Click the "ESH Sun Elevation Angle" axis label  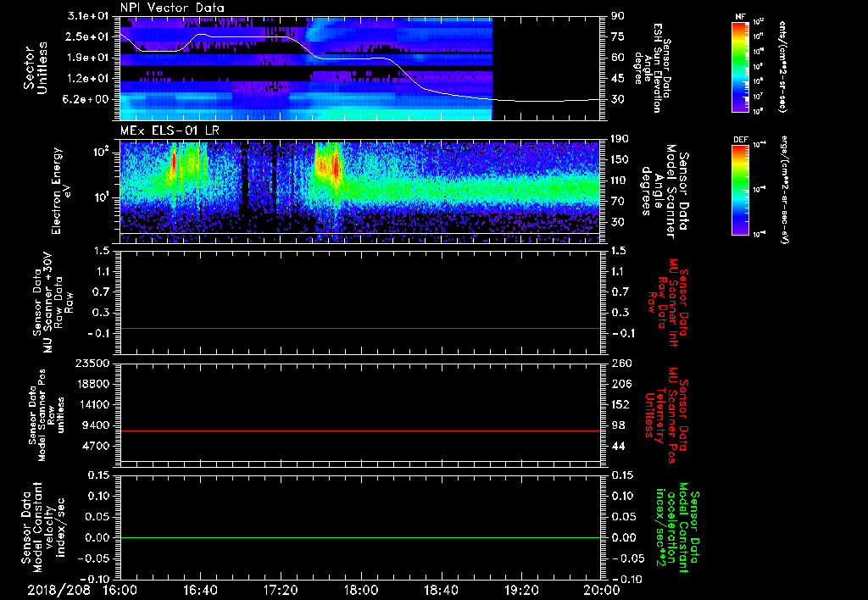[652, 68]
